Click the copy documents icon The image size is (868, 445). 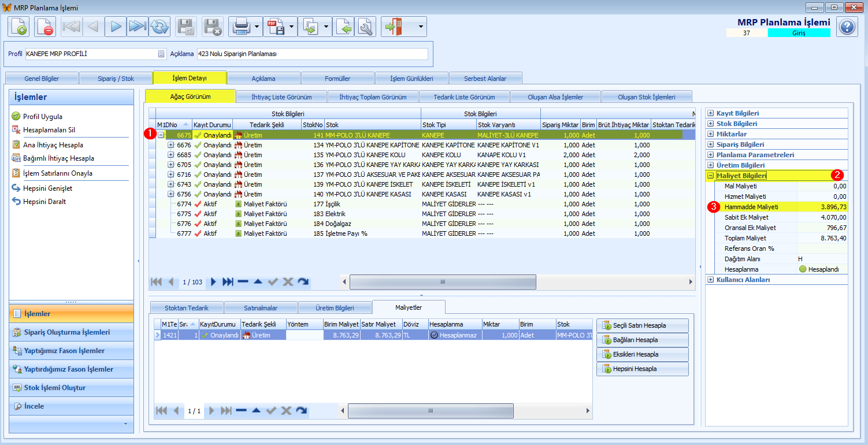310,27
